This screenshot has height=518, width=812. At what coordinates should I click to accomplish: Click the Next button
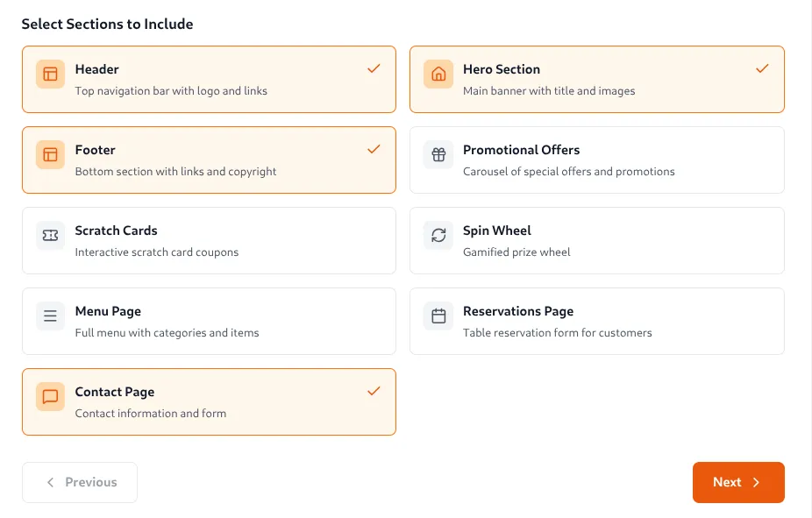tap(738, 482)
